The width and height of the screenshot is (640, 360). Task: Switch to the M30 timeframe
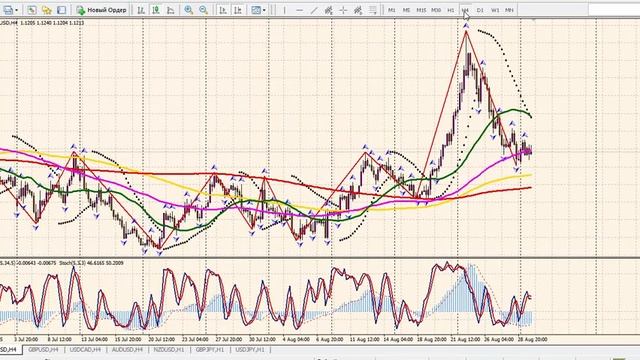point(436,10)
